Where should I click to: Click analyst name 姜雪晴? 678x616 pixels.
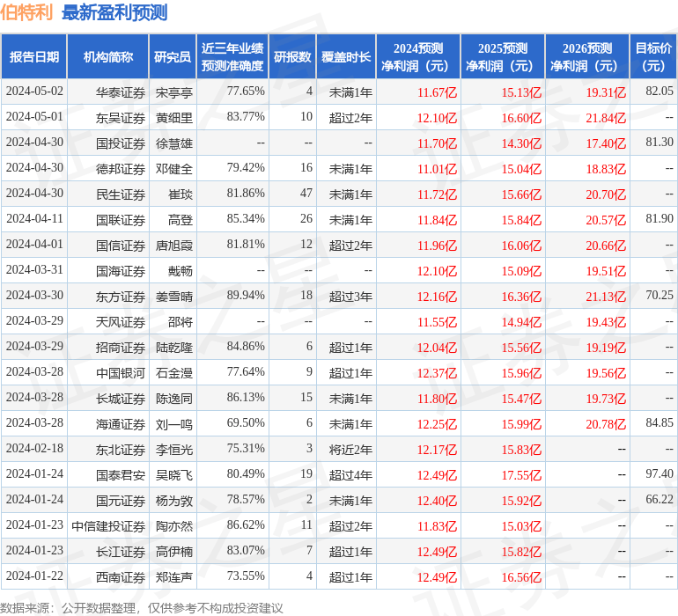[x=173, y=297]
